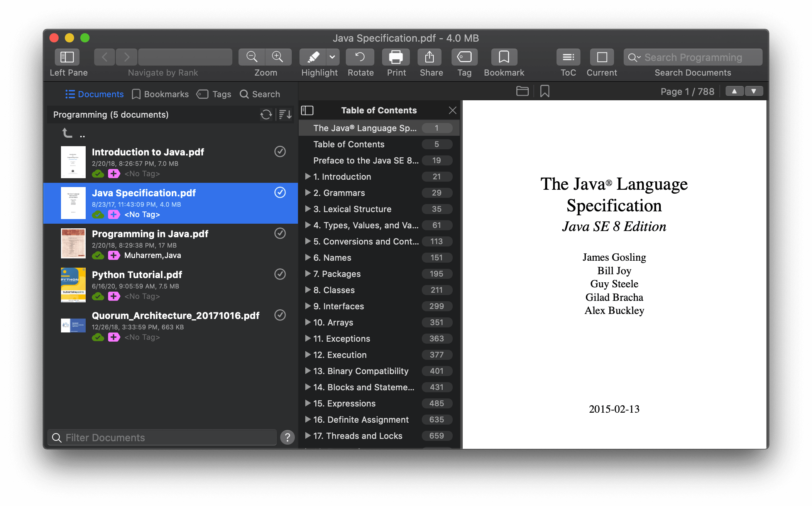Add a bookmark via Bookmark toolbar icon
Screen dimensions: 812x506
[504, 57]
